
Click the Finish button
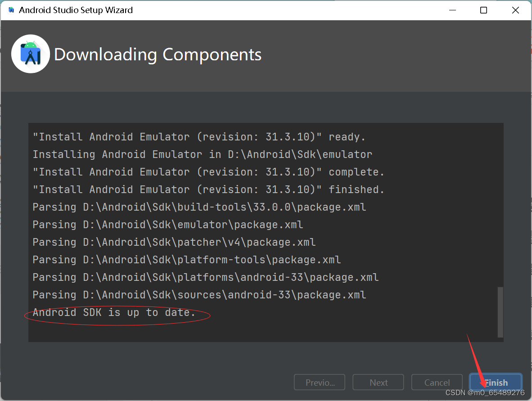click(496, 383)
